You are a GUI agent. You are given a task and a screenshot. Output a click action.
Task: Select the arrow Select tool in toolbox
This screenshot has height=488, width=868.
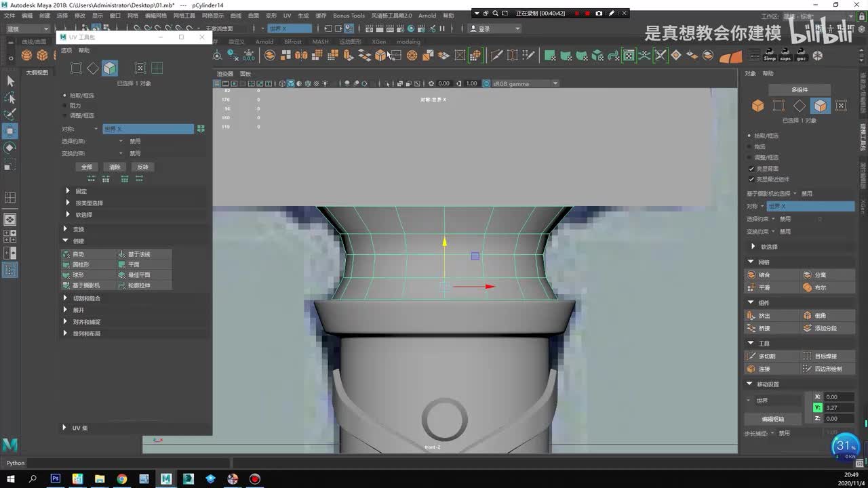(x=10, y=81)
